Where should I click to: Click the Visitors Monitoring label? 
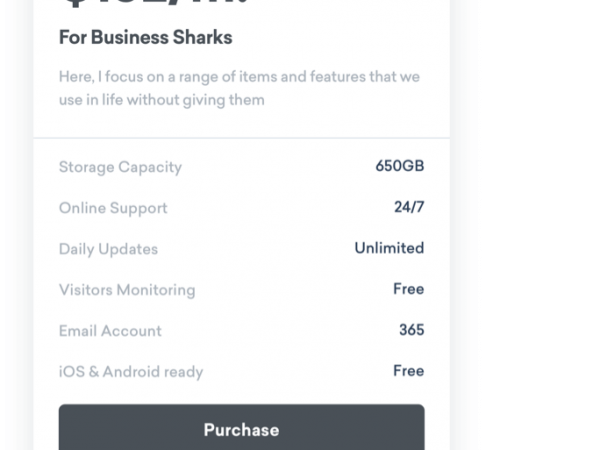tap(127, 290)
